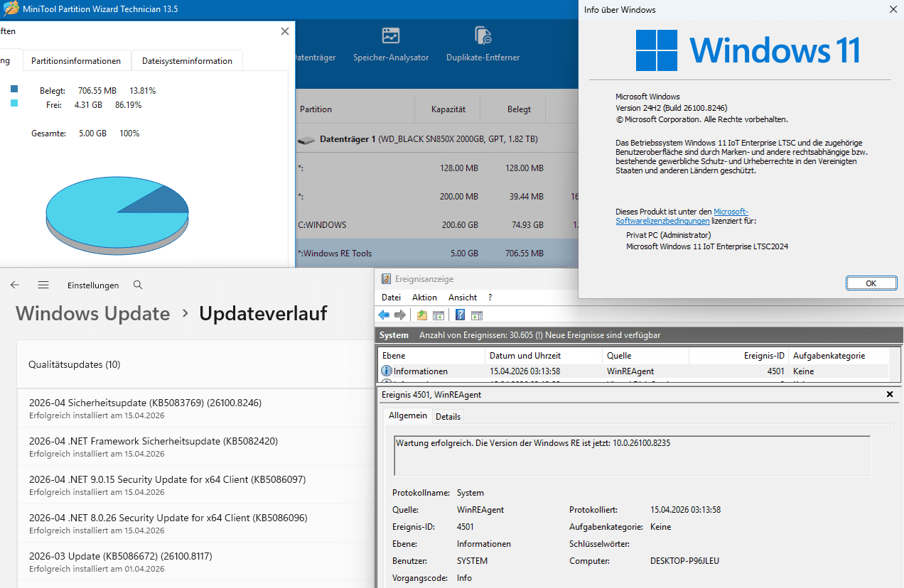Click the Partition column header in MiniTool

pos(355,109)
